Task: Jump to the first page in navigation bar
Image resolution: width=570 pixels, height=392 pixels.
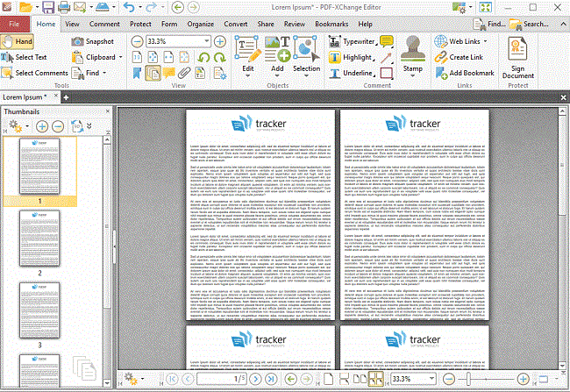Action: pos(172,378)
